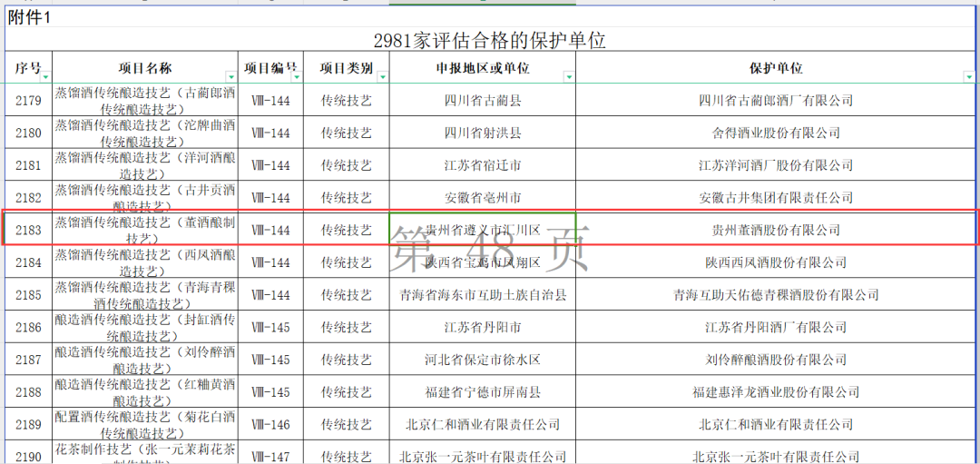Select the 附件1 cell at the top
Screen dimensions: 980x464
[29, 17]
